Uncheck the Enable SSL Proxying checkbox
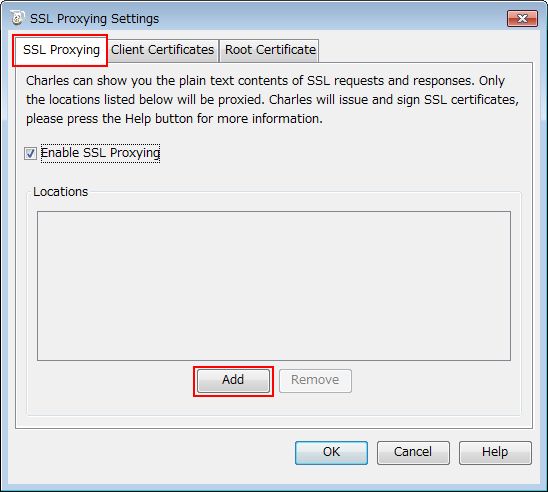The height and width of the screenshot is (492, 548). (x=30, y=153)
